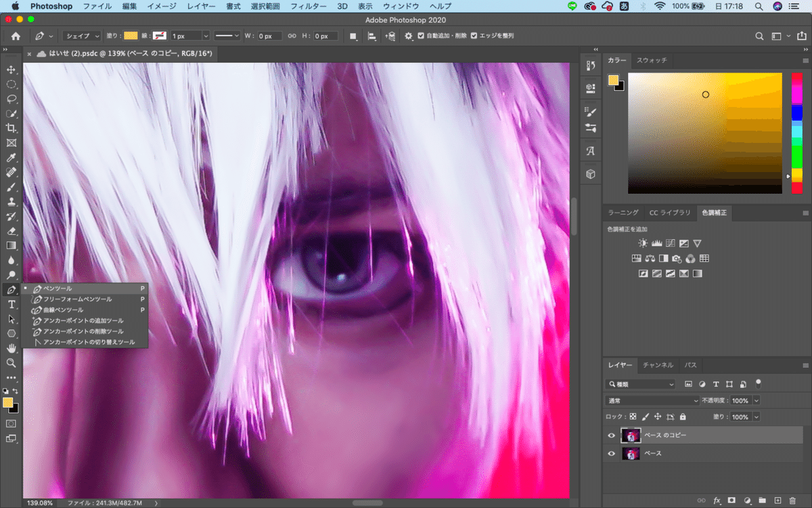Choose フリーフォームペンツール from flyout
Viewport: 812px width, 508px height.
[x=78, y=299]
